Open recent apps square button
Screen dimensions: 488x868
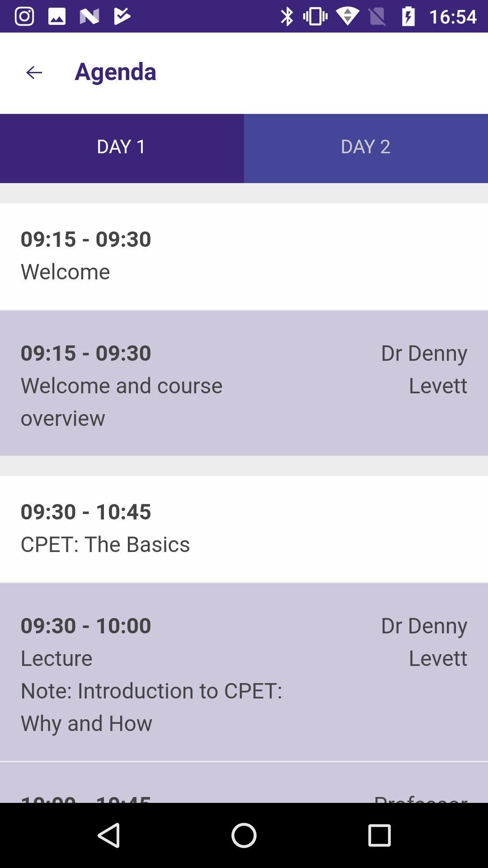click(379, 835)
